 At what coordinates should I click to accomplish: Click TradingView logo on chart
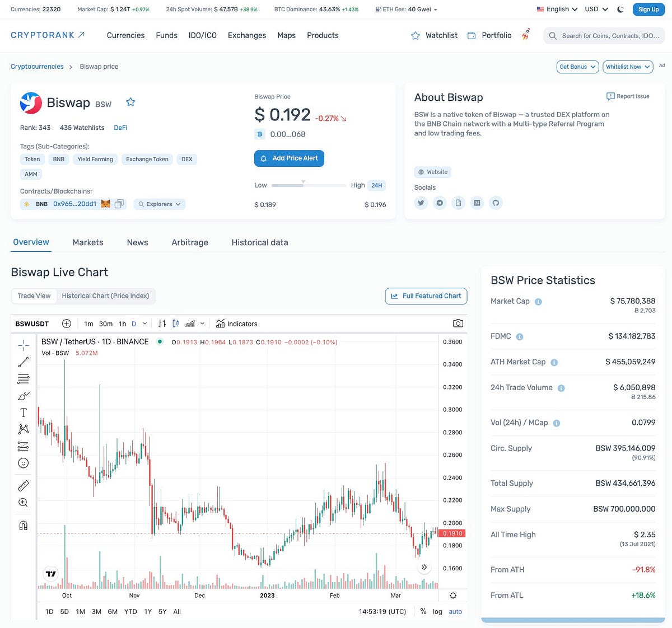click(51, 574)
